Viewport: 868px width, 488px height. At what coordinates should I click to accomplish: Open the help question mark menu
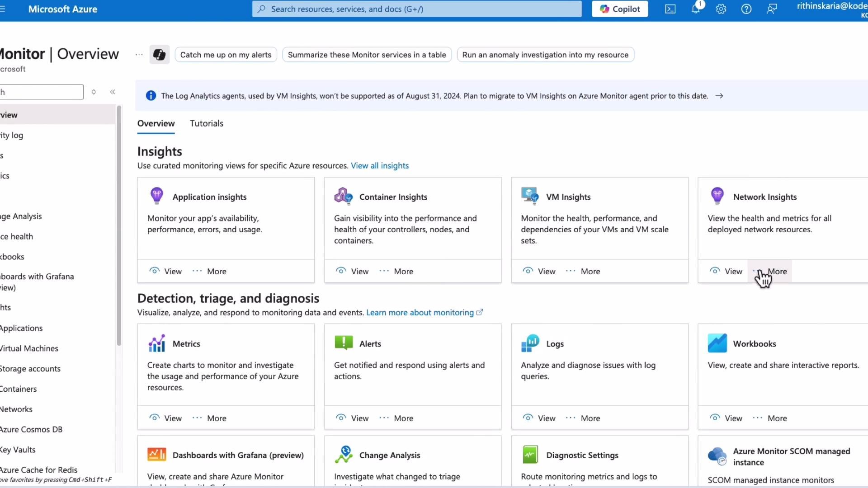tap(746, 9)
